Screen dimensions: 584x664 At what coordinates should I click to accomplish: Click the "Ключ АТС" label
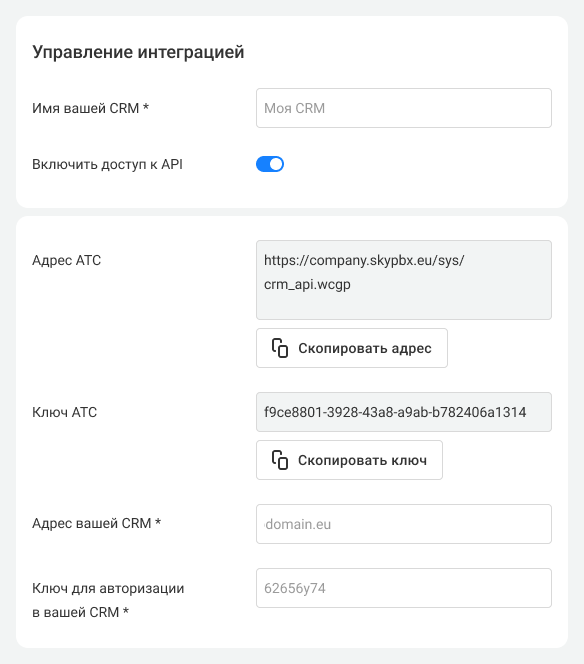[64, 412]
